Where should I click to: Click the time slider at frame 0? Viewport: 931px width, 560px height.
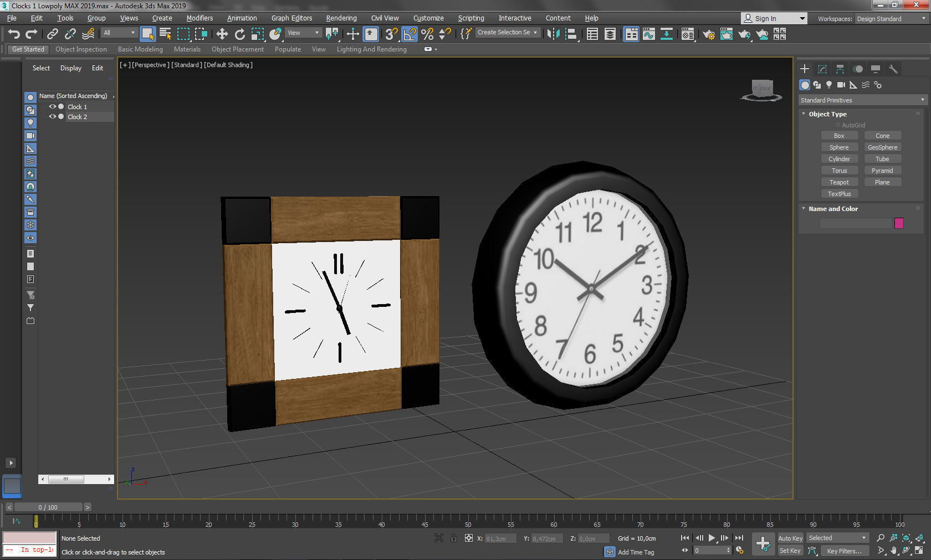[35, 521]
